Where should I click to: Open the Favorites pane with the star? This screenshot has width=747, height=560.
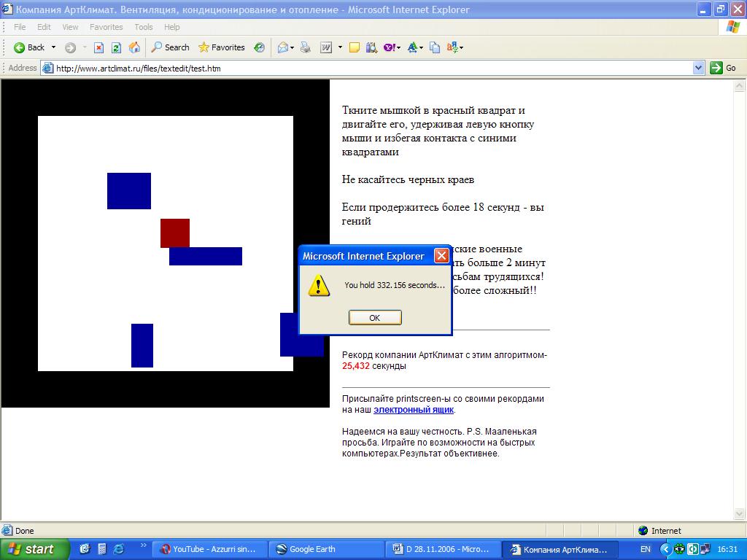tap(222, 47)
